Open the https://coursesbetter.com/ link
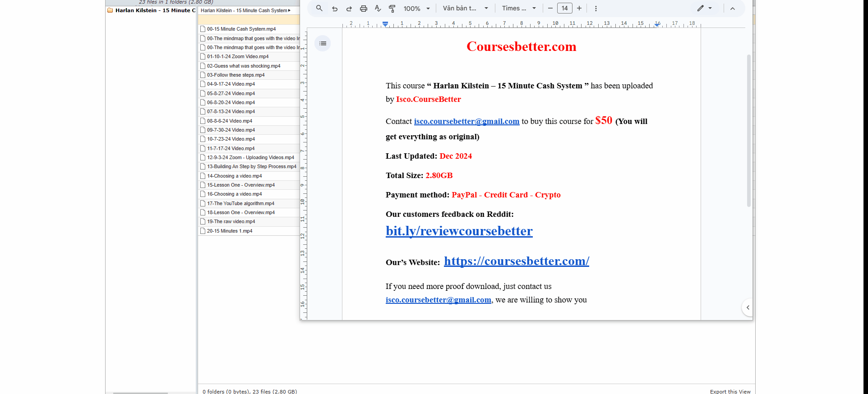The width and height of the screenshot is (868, 394). click(x=517, y=261)
